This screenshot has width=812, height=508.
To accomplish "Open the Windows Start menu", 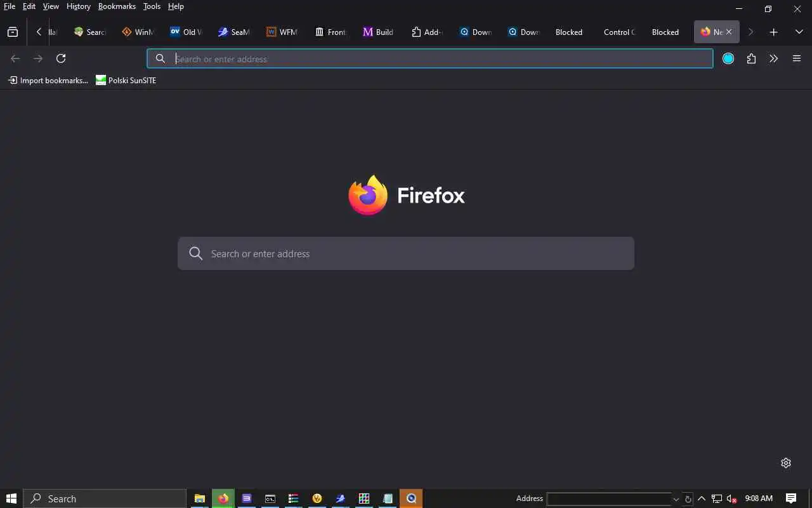I will [11, 498].
